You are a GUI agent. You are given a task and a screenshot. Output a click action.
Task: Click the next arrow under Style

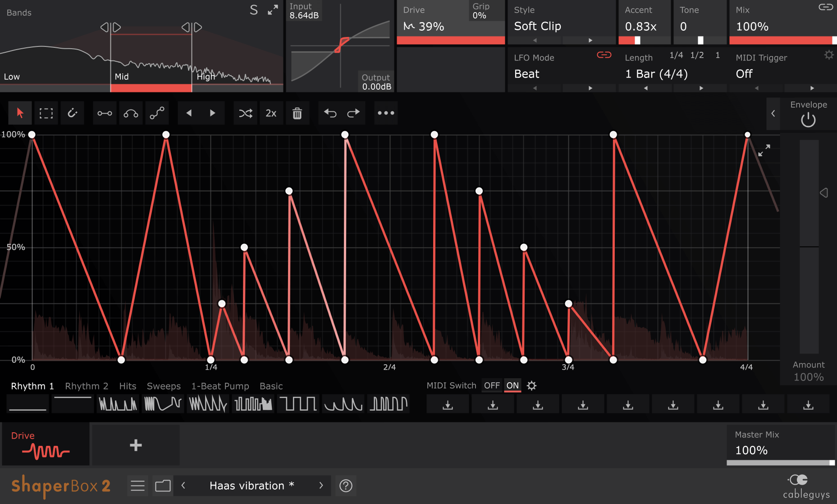tap(589, 40)
